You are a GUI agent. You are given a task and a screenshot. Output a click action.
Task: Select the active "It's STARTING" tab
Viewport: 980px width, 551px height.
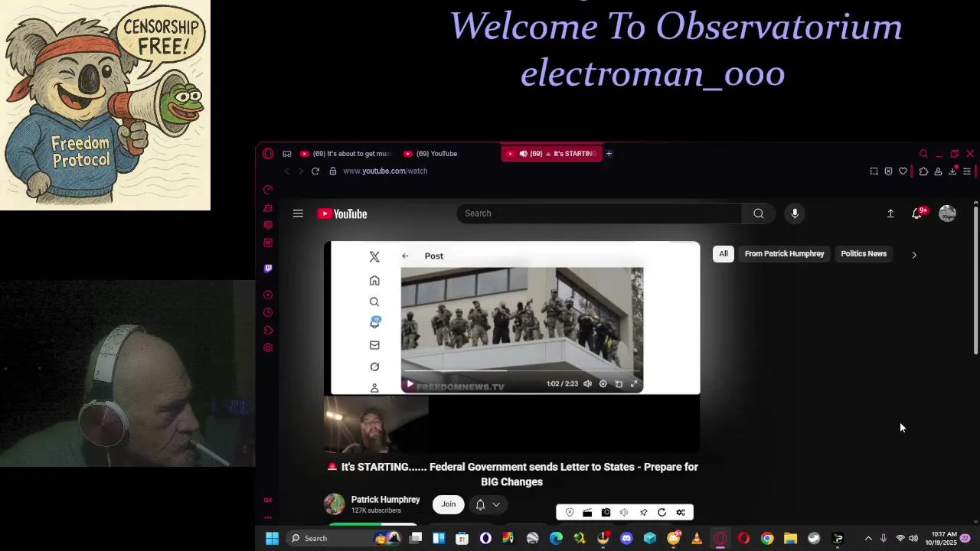click(x=553, y=154)
